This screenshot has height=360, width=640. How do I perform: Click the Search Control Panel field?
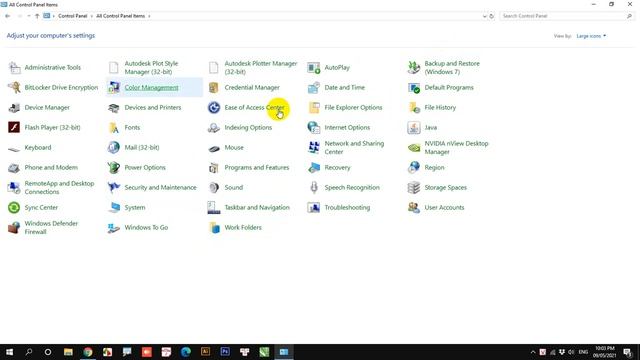567,16
